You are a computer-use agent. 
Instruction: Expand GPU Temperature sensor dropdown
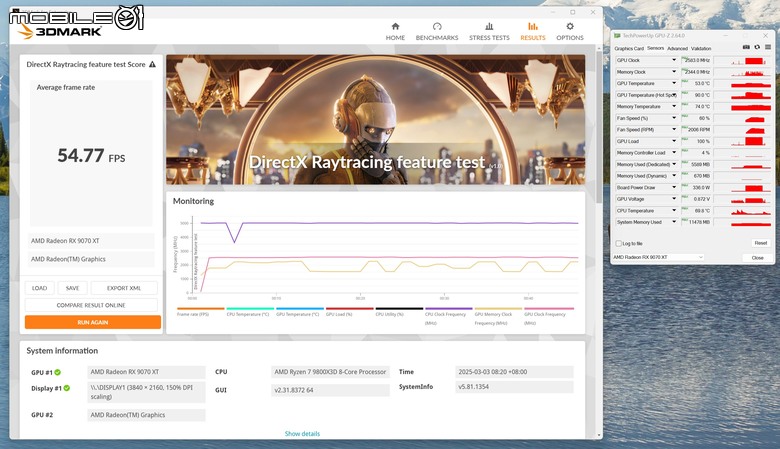674,84
